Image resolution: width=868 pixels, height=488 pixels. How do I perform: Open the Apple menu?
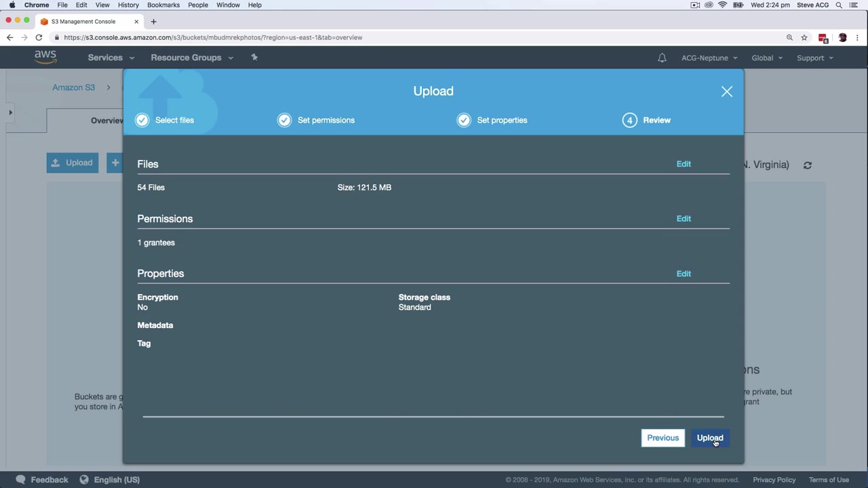(12, 5)
